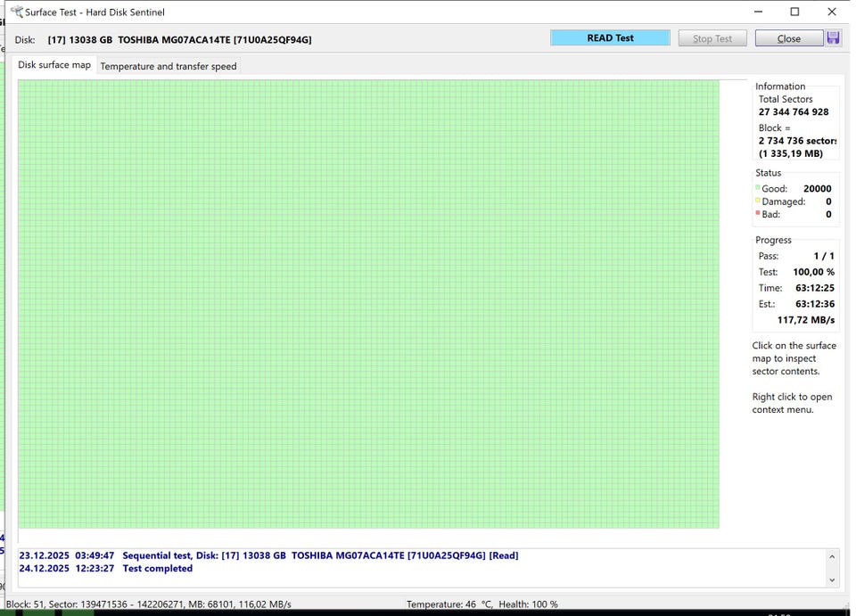Click the yellow Damaged status swatch
Image resolution: width=856 pixels, height=616 pixels.
(x=758, y=201)
